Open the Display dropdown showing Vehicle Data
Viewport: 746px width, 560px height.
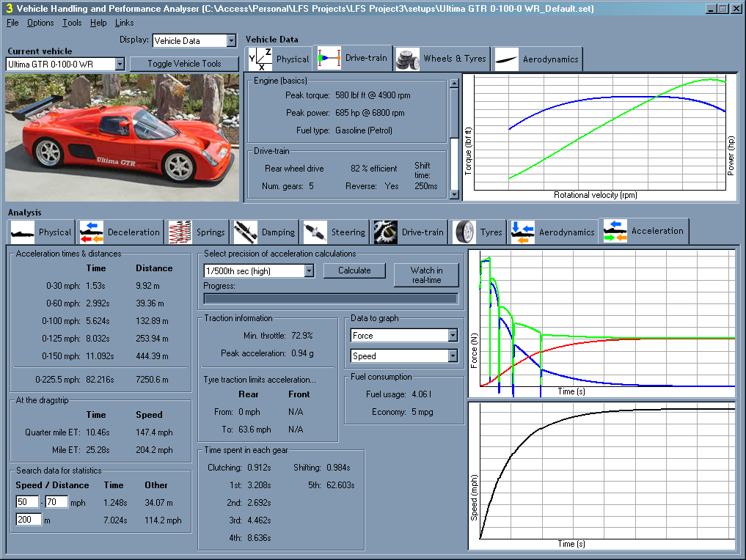pyautogui.click(x=231, y=41)
